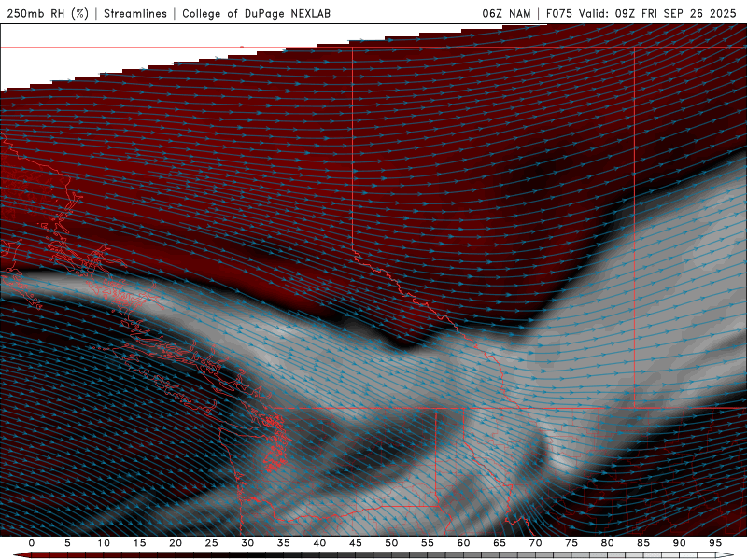This screenshot has height=560, width=747.
Task: Click the '06Z NAM' model run label
Action: (506, 13)
